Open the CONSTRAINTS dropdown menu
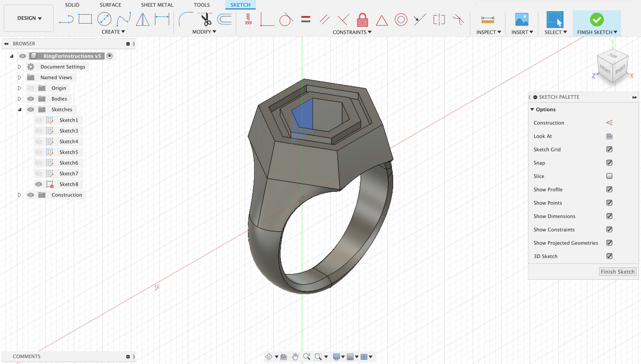This screenshot has height=364, width=641. pyautogui.click(x=352, y=32)
